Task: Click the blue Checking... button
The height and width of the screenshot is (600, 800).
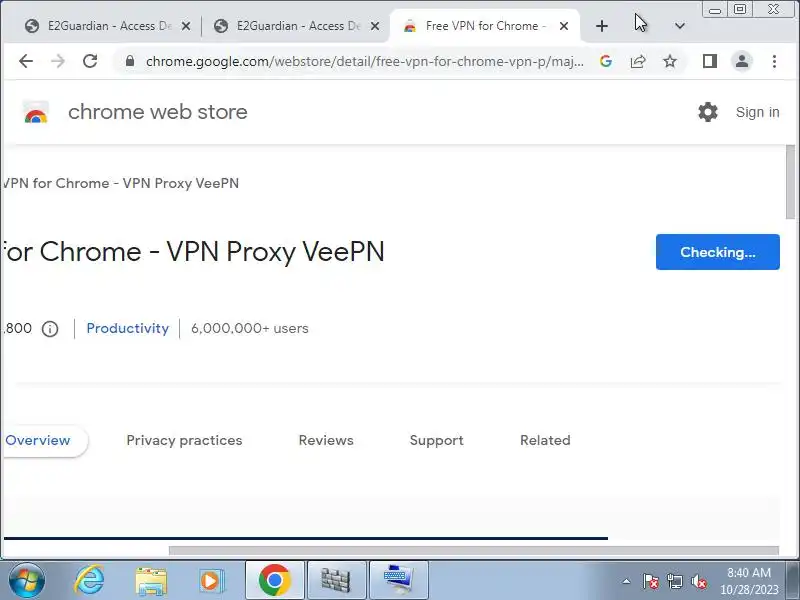Action: 717,252
